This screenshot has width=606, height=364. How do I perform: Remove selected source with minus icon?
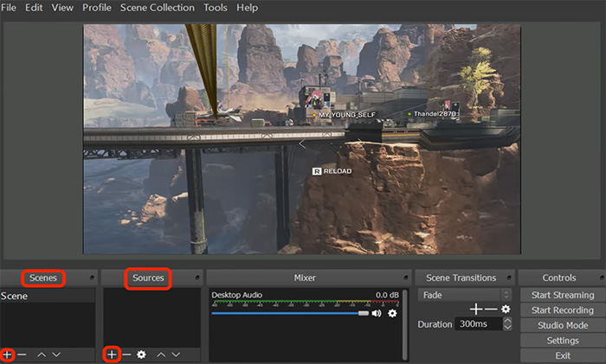(x=126, y=354)
